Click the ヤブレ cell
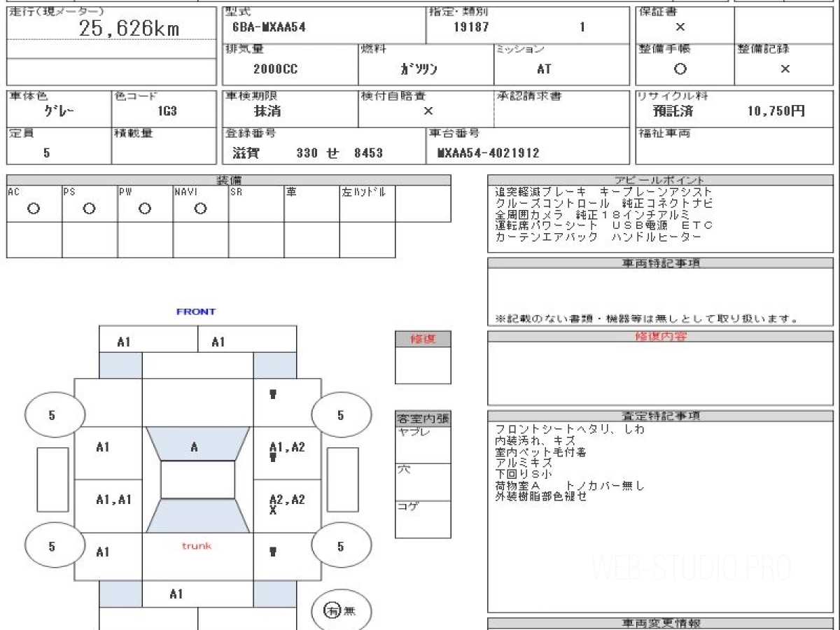840x630 pixels. click(423, 445)
